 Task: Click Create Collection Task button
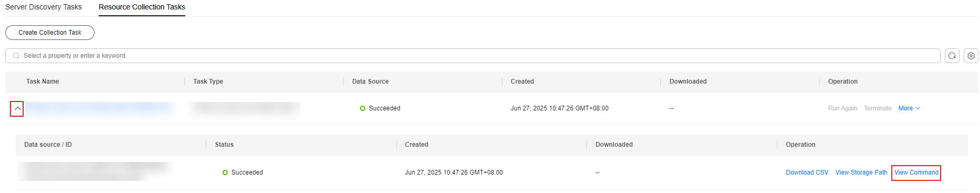coord(50,33)
